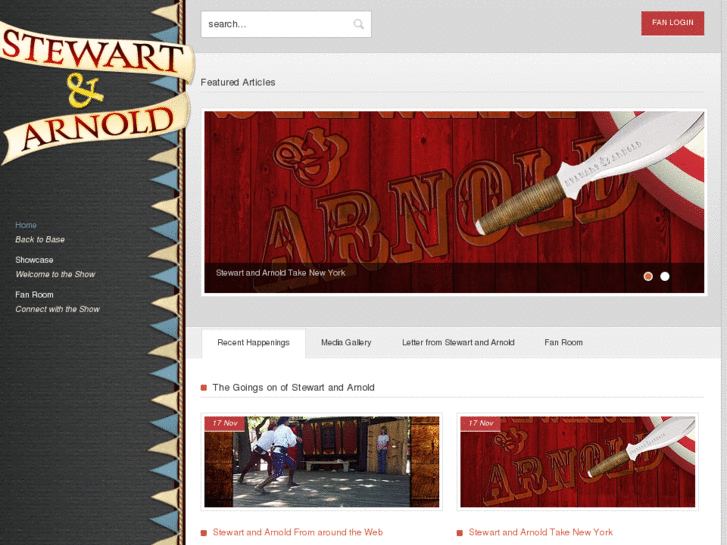This screenshot has width=727, height=545.
Task: Click the 'Featured Articles' heading
Action: coord(238,82)
